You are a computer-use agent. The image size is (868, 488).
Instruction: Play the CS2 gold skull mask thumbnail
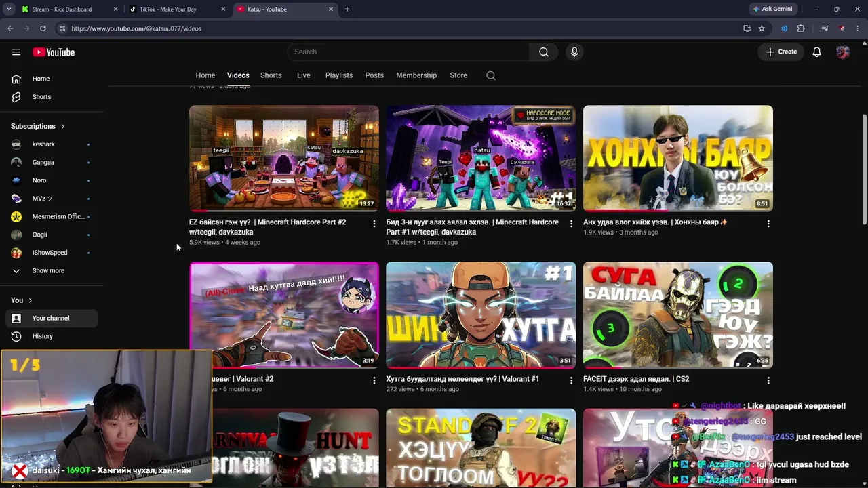click(x=678, y=315)
